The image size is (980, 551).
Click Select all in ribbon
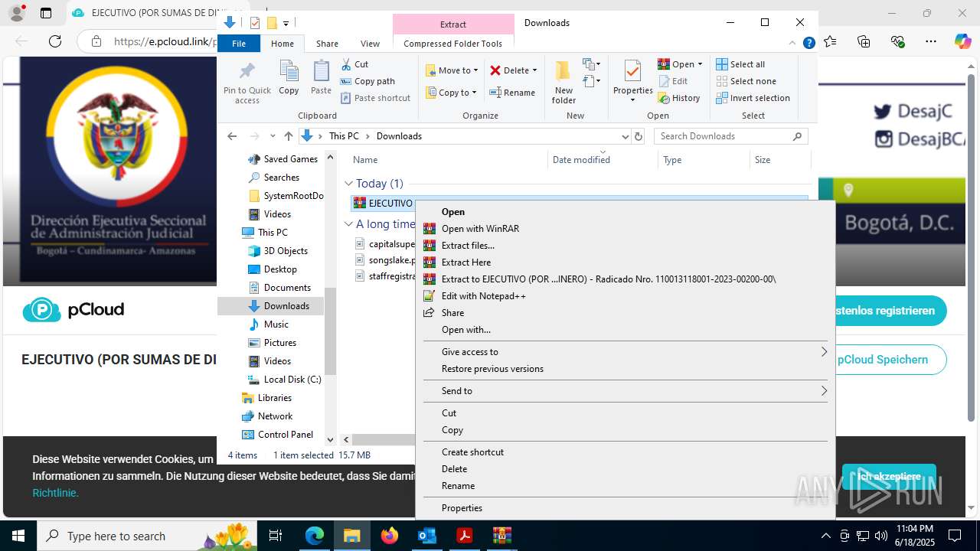coord(740,64)
